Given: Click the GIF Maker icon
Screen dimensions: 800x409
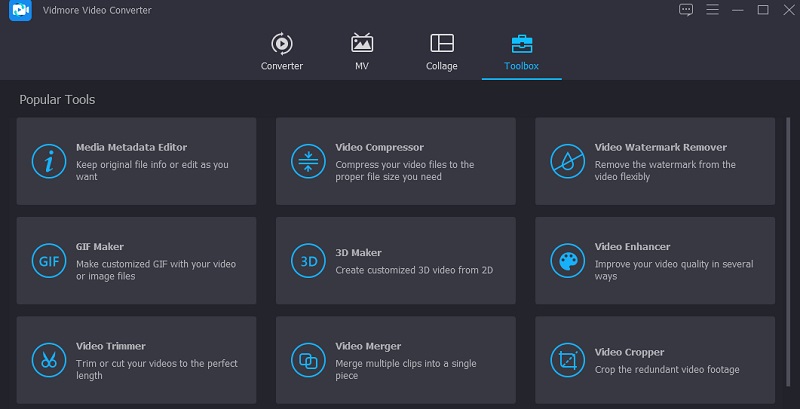Looking at the screenshot, I should (47, 261).
